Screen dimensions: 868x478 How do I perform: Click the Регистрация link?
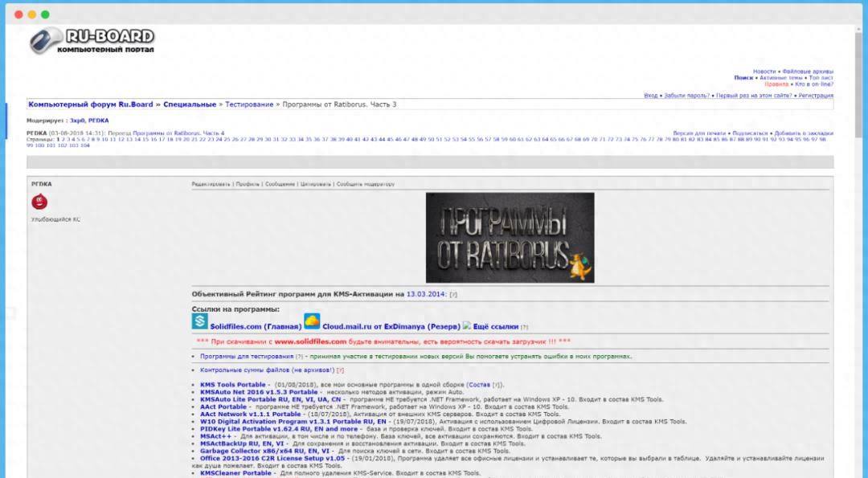816,96
